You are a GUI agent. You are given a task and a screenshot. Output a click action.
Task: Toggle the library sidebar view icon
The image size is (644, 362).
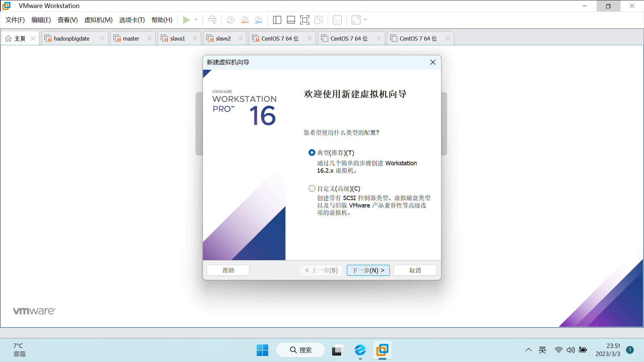tap(277, 20)
